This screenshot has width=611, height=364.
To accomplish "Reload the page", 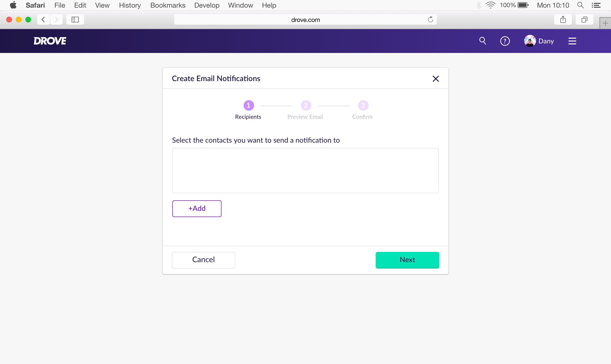I will 430,19.
